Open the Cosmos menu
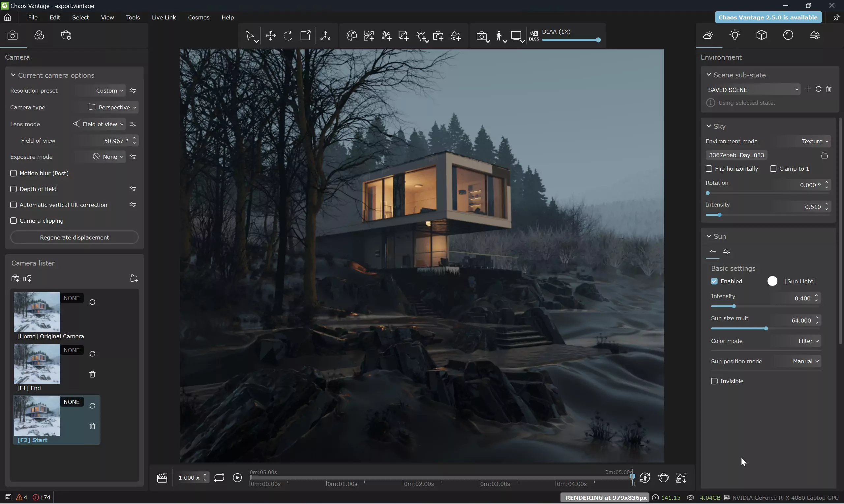This screenshot has width=844, height=504. pyautogui.click(x=198, y=17)
